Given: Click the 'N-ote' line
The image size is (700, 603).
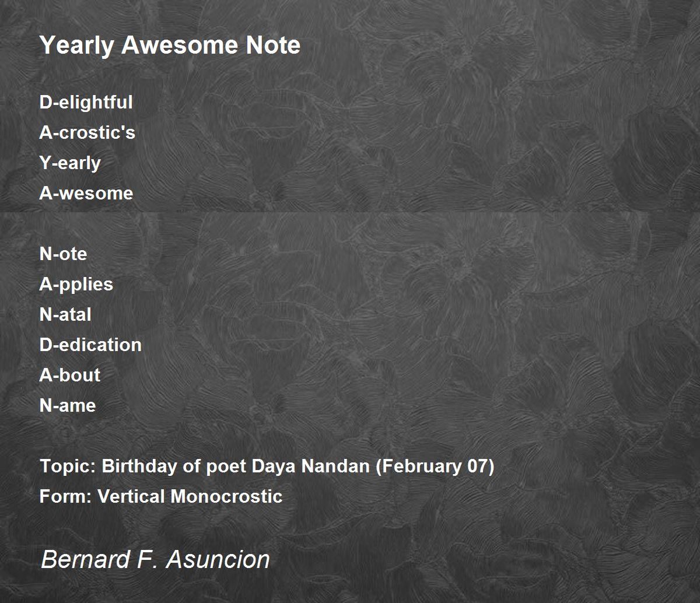Looking at the screenshot, I should click(63, 254).
